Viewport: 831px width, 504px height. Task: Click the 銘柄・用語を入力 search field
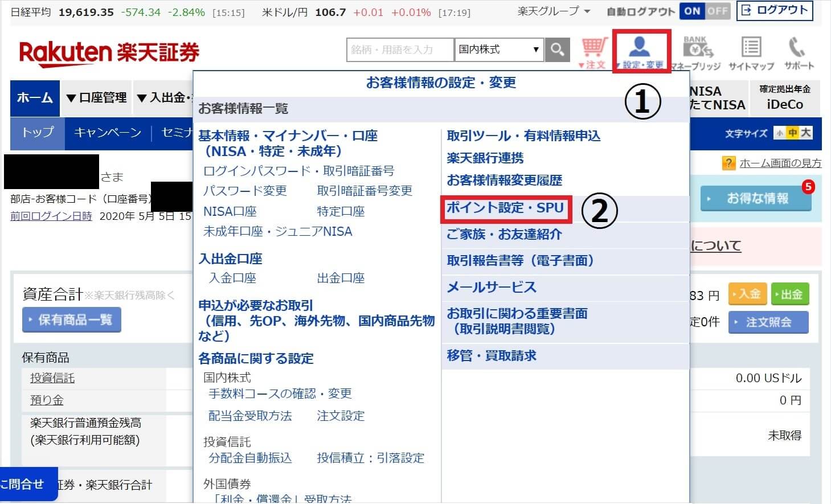[x=400, y=50]
